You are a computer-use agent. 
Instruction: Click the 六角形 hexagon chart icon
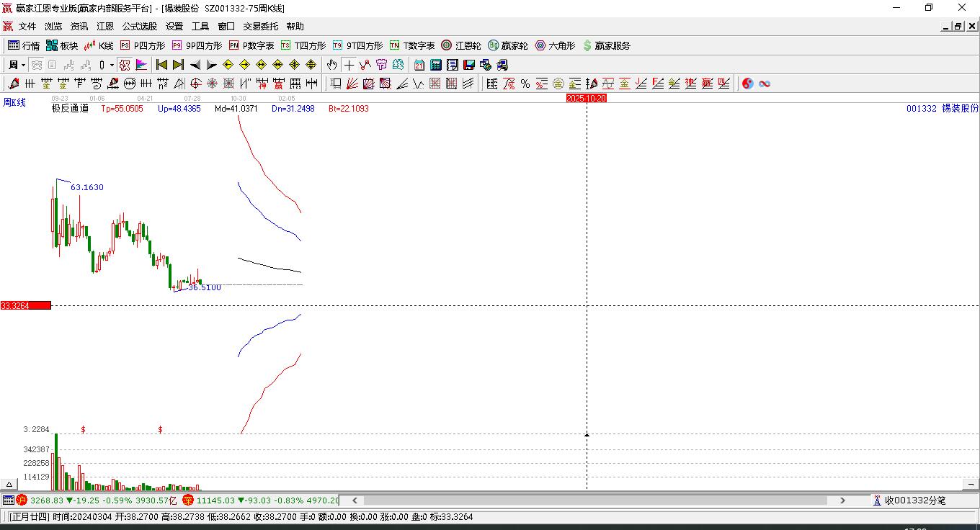pos(555,45)
